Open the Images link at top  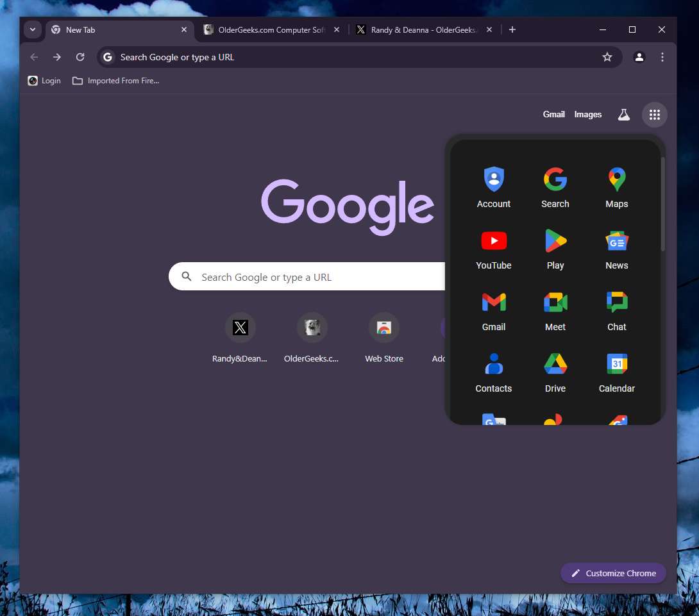[587, 115]
